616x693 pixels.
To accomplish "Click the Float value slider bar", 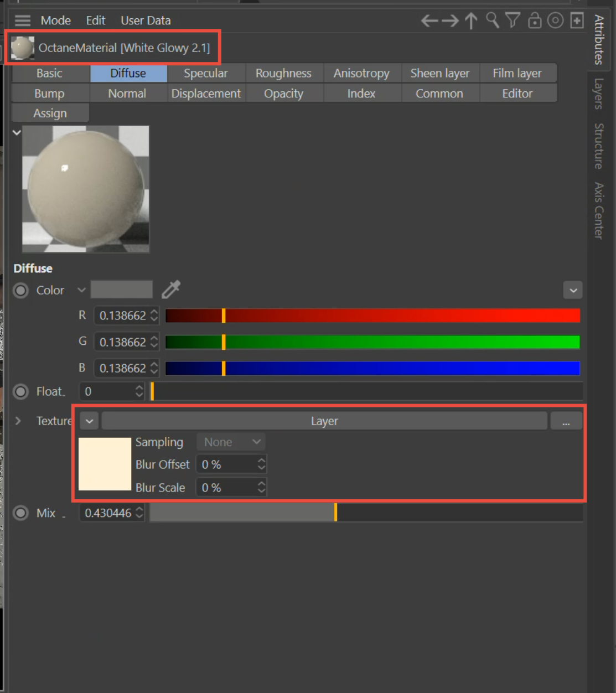I will coord(366,391).
